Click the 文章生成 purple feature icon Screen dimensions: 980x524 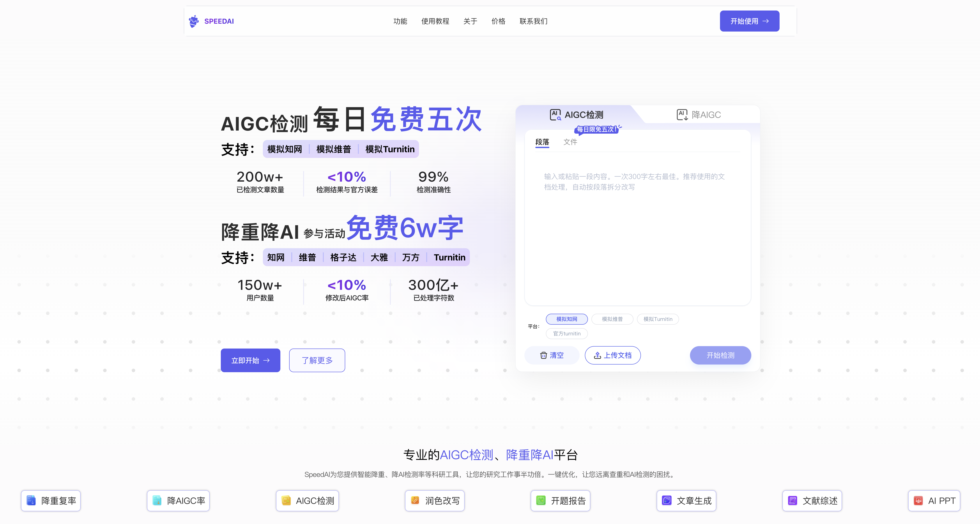(667, 500)
